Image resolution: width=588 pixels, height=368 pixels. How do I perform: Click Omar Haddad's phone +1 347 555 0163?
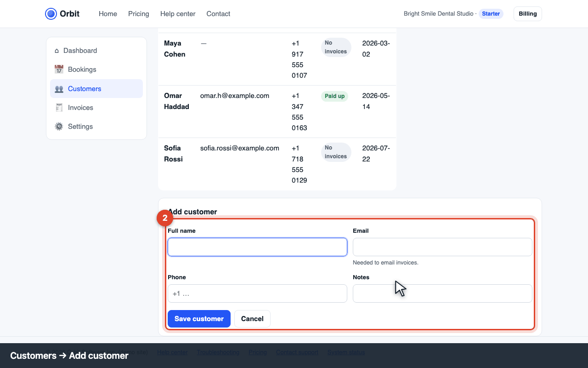pos(300,112)
